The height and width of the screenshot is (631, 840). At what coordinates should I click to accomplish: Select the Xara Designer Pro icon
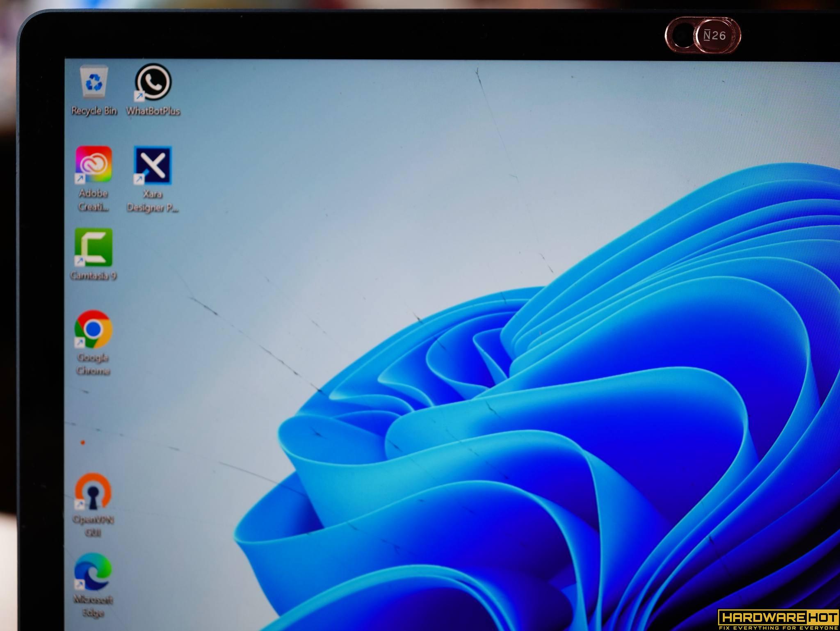pyautogui.click(x=153, y=165)
